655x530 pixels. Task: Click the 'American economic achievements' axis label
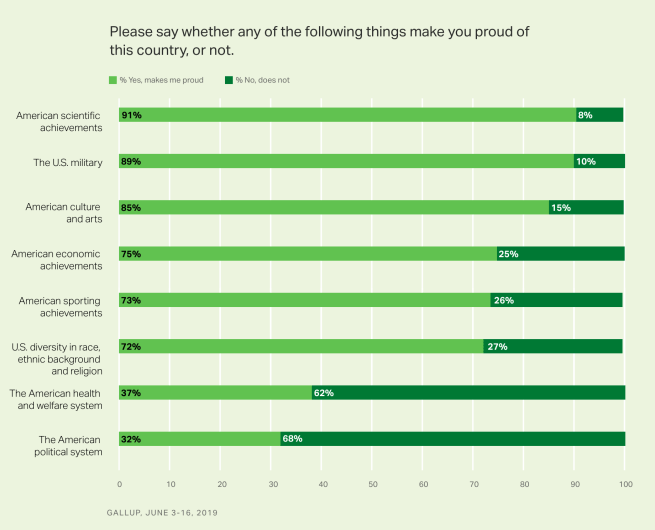[58, 260]
